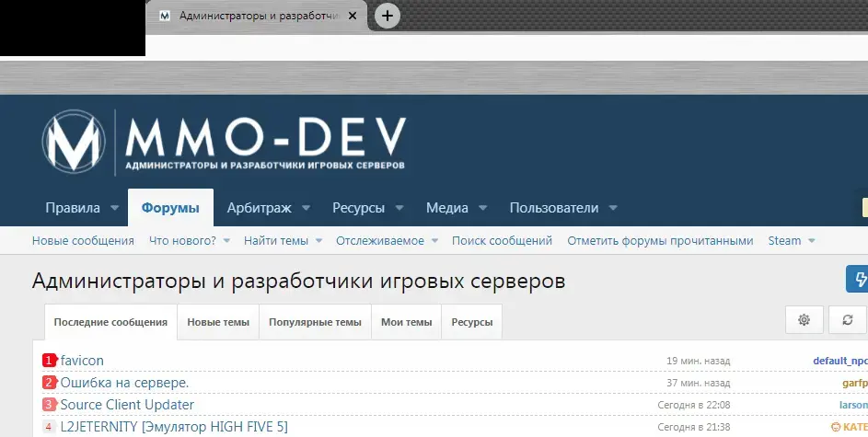Expand the Отслеживаемое dropdown arrow
868x437 pixels.
pos(434,241)
